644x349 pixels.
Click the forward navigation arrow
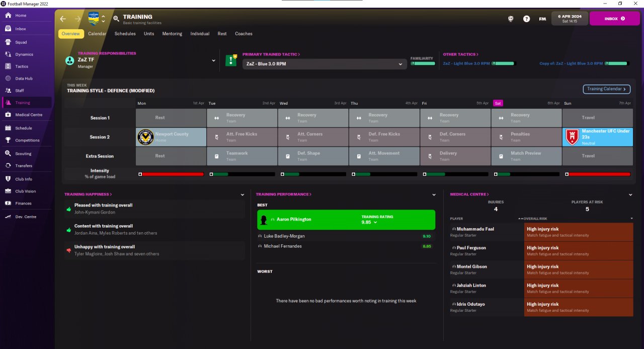pos(77,19)
